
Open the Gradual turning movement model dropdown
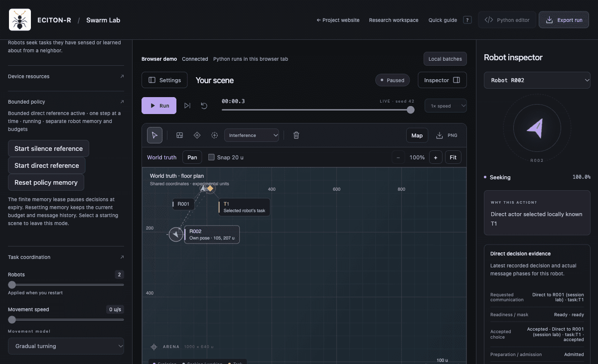66,346
